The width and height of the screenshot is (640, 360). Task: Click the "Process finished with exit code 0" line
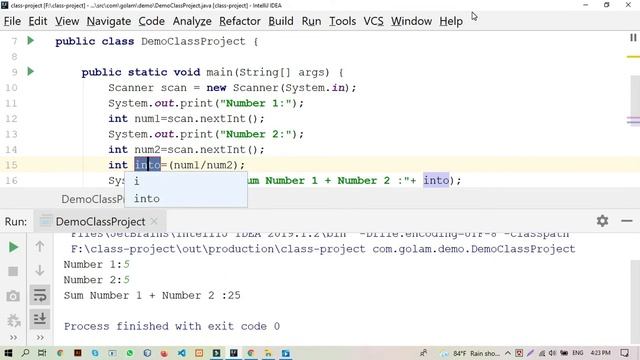pyautogui.click(x=172, y=327)
